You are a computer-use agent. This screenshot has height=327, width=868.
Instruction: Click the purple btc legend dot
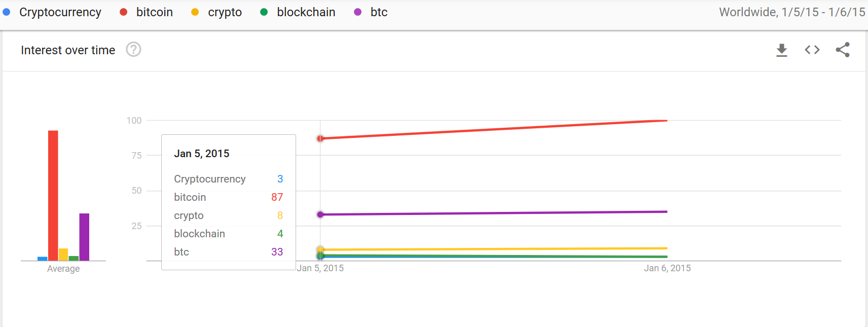[357, 12]
